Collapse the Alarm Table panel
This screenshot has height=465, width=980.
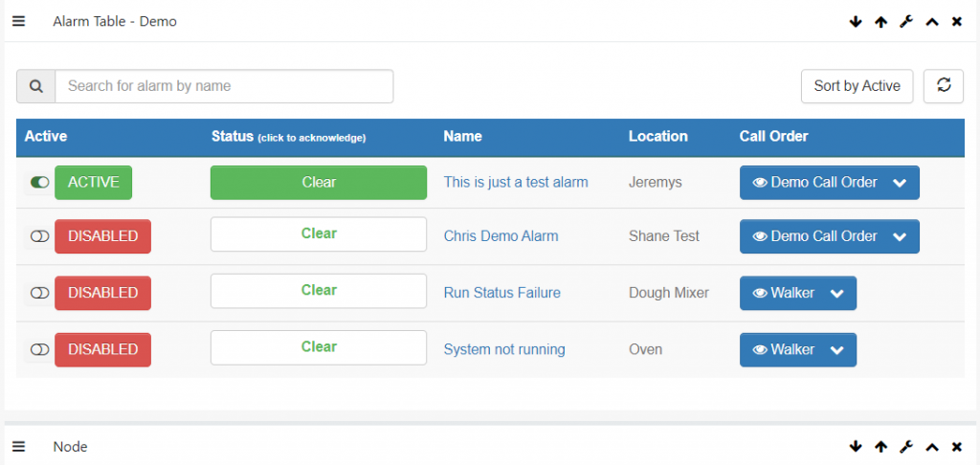pyautogui.click(x=932, y=22)
